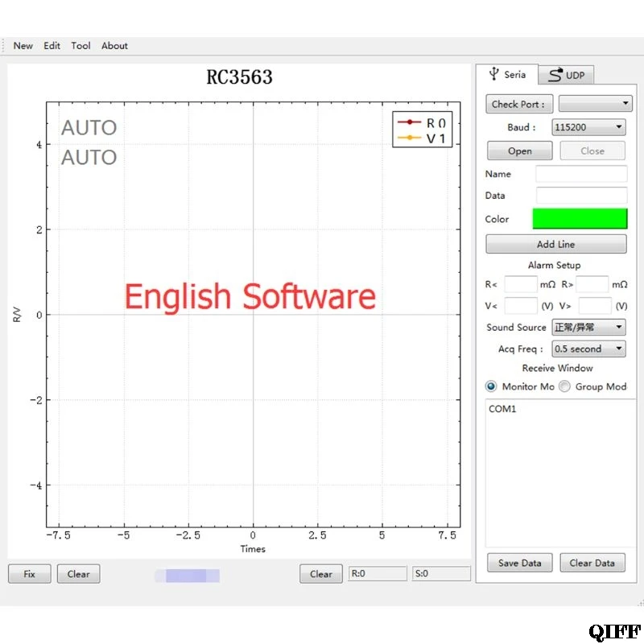This screenshot has width=644, height=644.
Task: Focus the Data input field
Action: coord(581,195)
